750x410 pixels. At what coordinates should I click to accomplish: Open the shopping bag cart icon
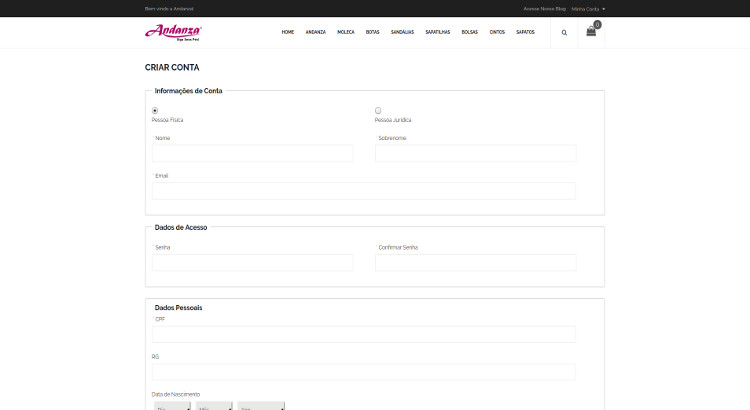tap(591, 32)
